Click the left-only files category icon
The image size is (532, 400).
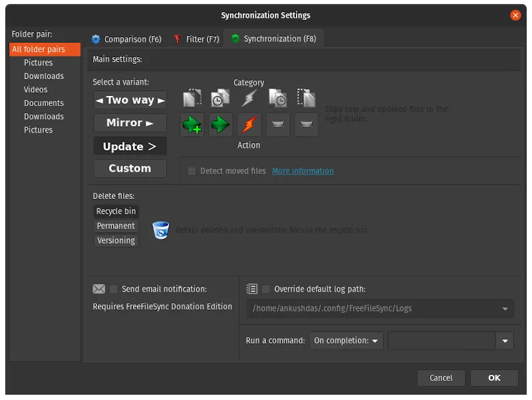pos(192,99)
